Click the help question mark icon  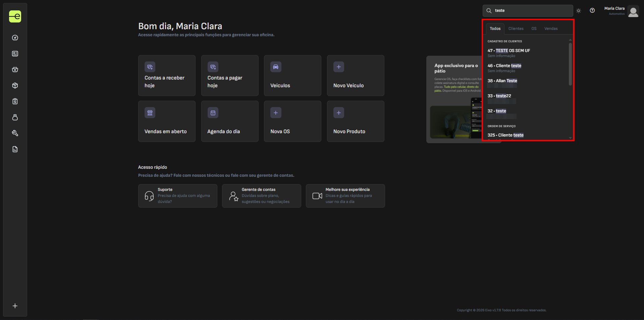click(592, 10)
